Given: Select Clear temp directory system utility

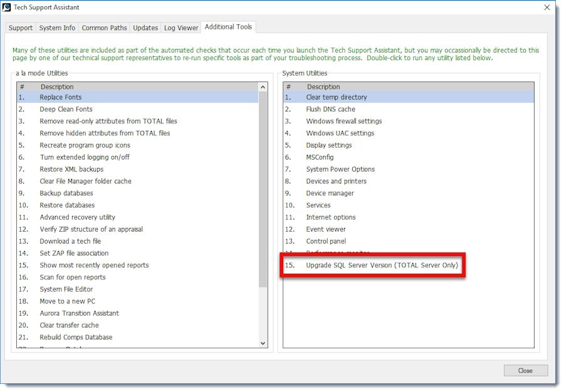Looking at the screenshot, I should [x=408, y=97].
